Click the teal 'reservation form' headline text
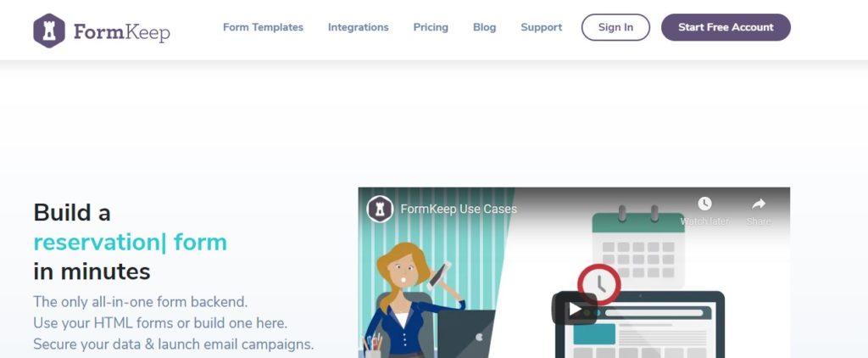Image resolution: width=868 pixels, height=358 pixels. [x=130, y=242]
